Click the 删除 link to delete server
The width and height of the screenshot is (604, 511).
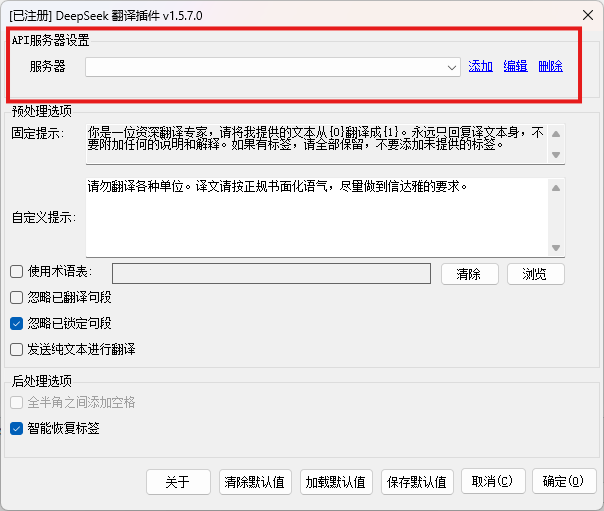point(550,67)
